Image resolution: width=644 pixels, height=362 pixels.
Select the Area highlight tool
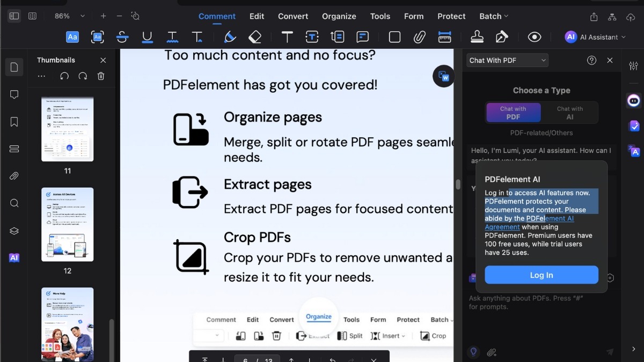click(97, 37)
